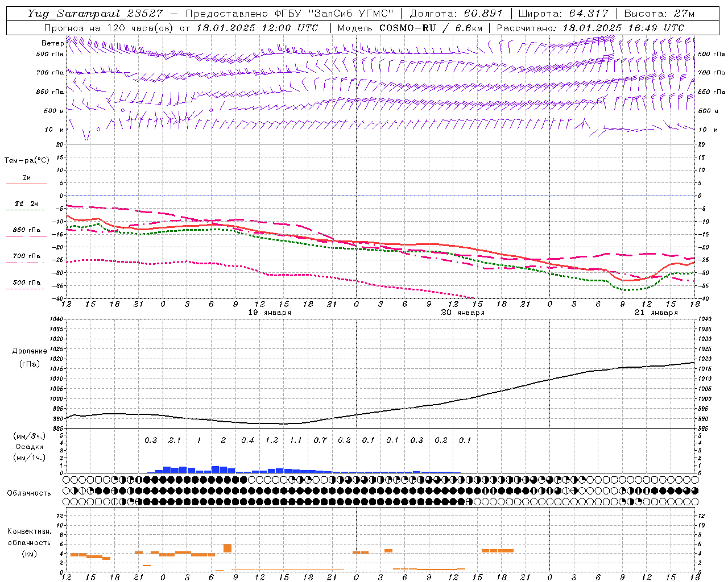
Task: Click the Давление pressure panel label
Action: tap(30, 351)
